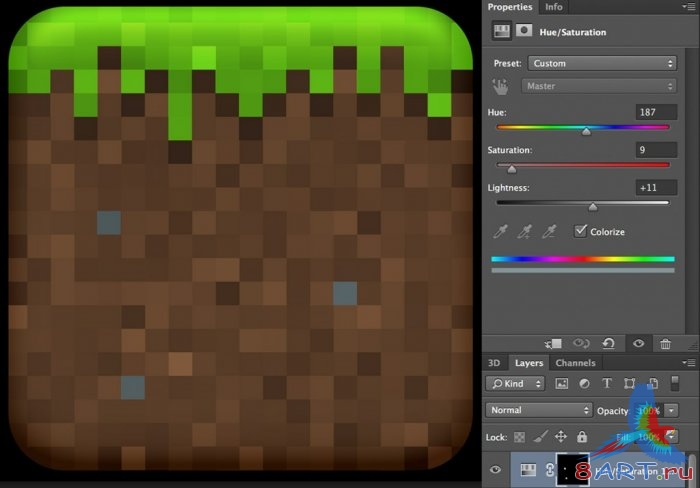Image resolution: width=700 pixels, height=488 pixels.
Task: Filter layers by pixel layers
Action: 562,384
